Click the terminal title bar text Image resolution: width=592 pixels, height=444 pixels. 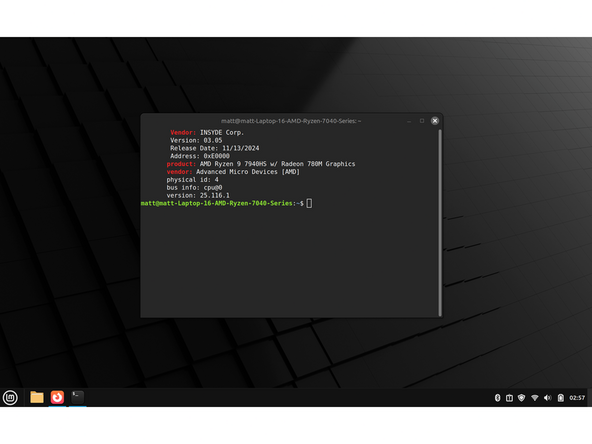(x=291, y=121)
